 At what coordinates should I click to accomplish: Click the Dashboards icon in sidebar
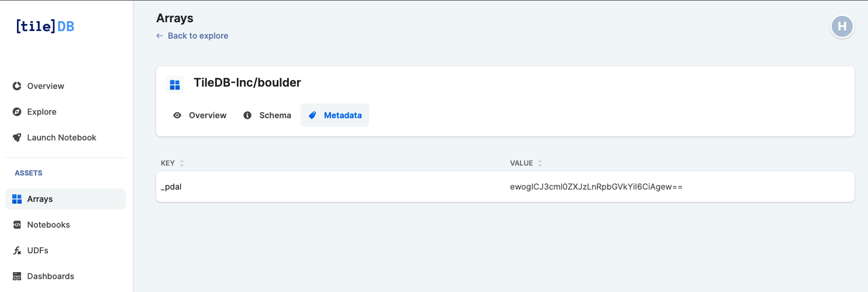17,276
